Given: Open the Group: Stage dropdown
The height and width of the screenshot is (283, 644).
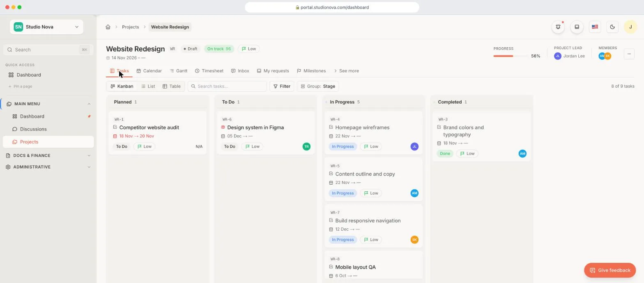Looking at the screenshot, I should 318,86.
